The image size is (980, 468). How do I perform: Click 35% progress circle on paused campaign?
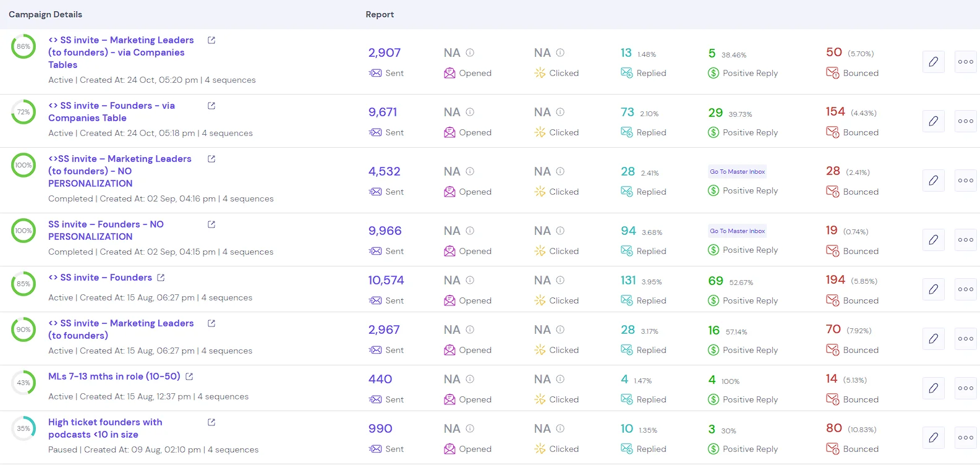23,428
